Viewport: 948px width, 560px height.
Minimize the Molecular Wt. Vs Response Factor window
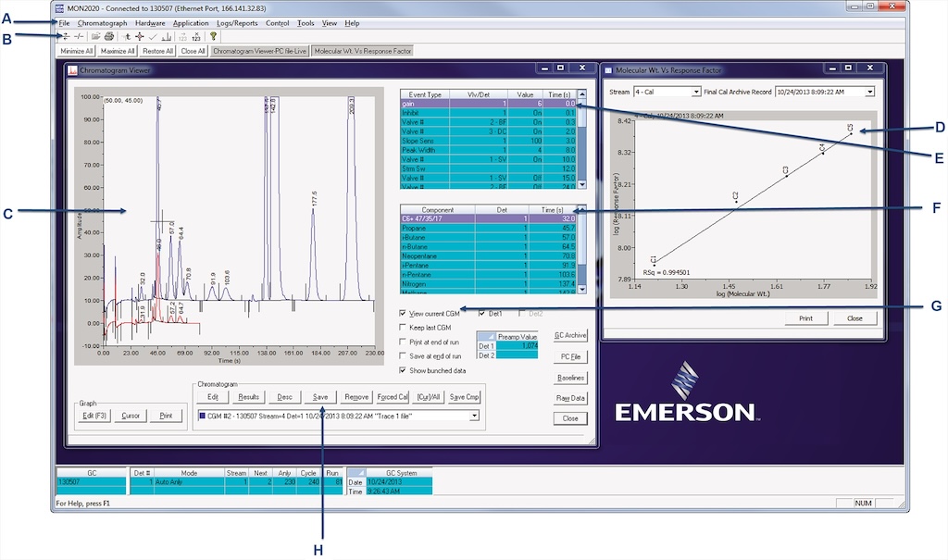click(832, 68)
